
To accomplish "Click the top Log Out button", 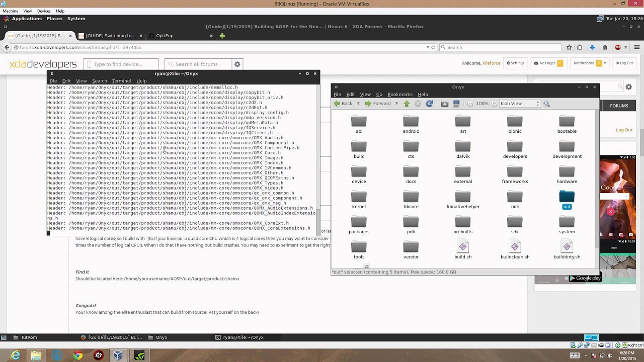I will click(623, 63).
